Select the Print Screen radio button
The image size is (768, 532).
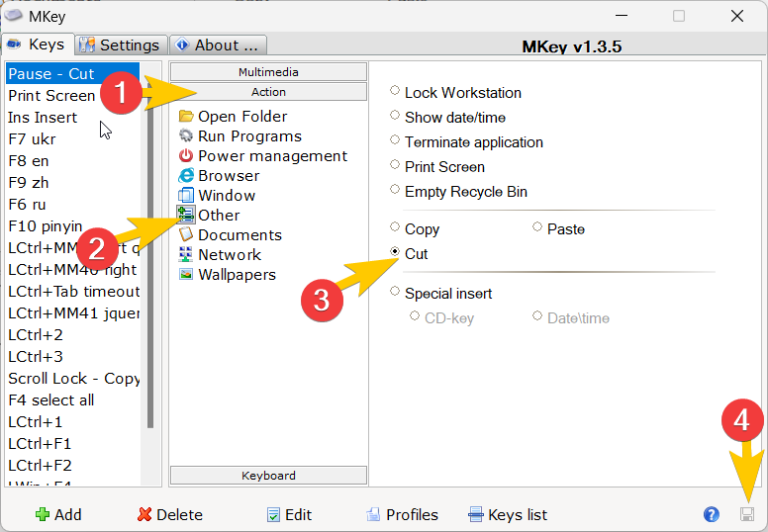[395, 164]
